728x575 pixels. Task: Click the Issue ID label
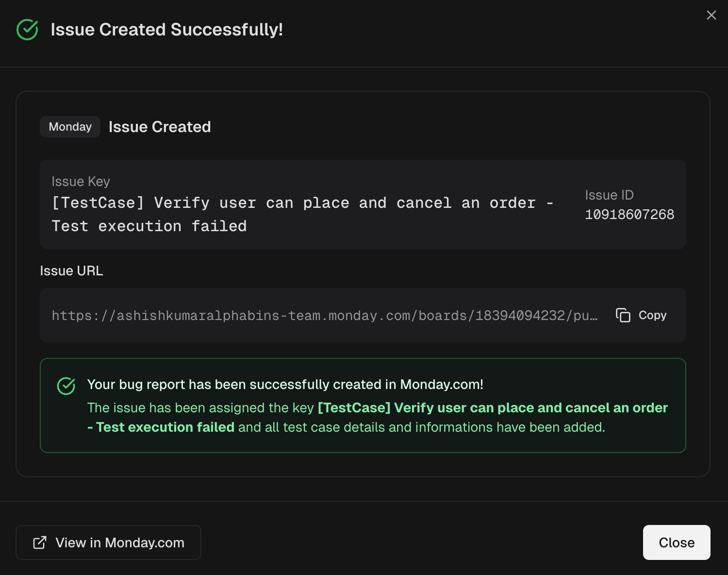[x=609, y=195]
